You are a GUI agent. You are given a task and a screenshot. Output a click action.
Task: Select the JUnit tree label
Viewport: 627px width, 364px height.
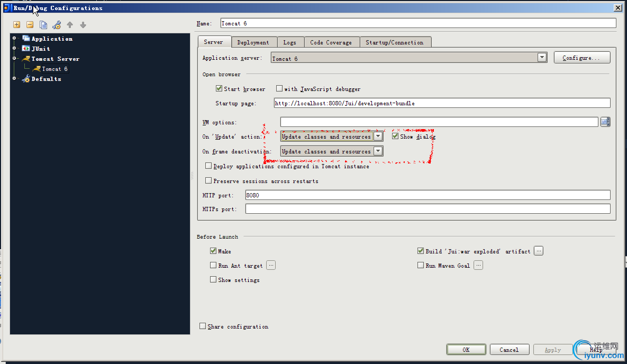[41, 49]
